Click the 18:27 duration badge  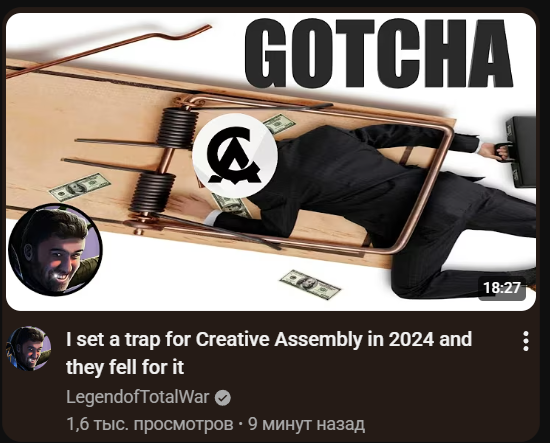coord(502,288)
